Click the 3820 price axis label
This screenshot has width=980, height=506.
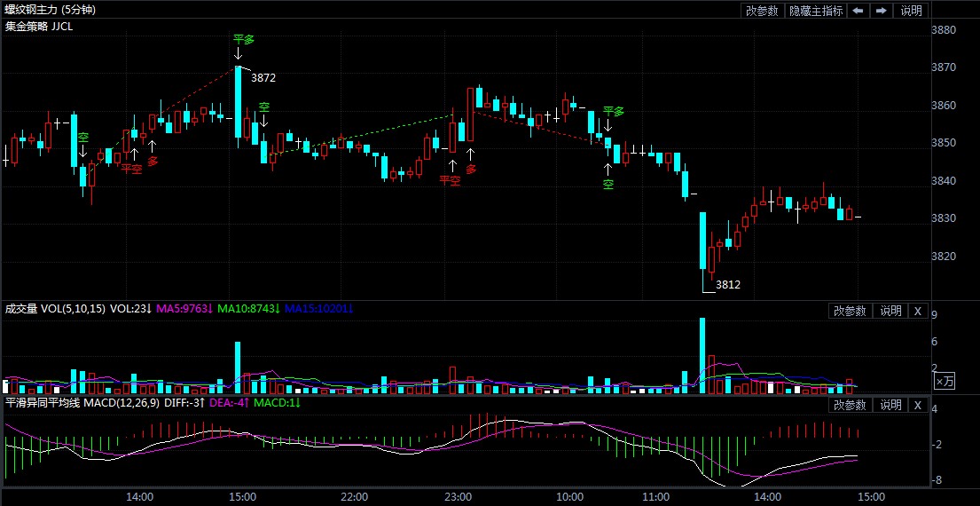coord(944,257)
